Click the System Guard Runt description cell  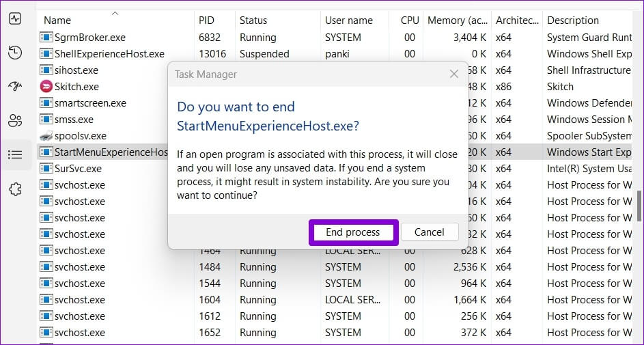click(x=589, y=38)
